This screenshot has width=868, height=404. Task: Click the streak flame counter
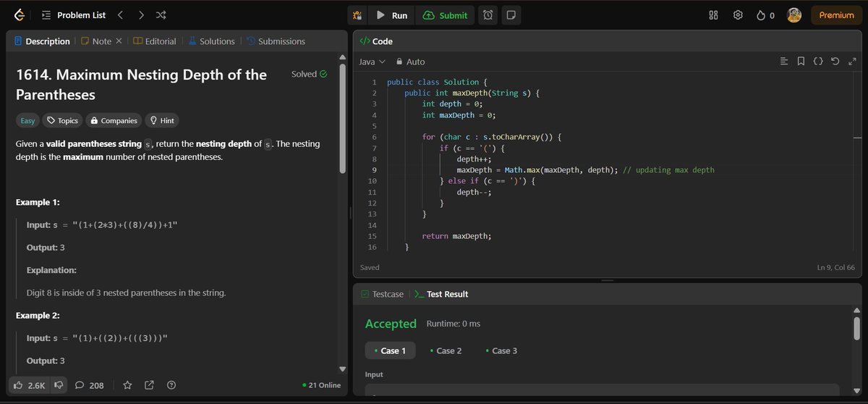[x=765, y=15]
